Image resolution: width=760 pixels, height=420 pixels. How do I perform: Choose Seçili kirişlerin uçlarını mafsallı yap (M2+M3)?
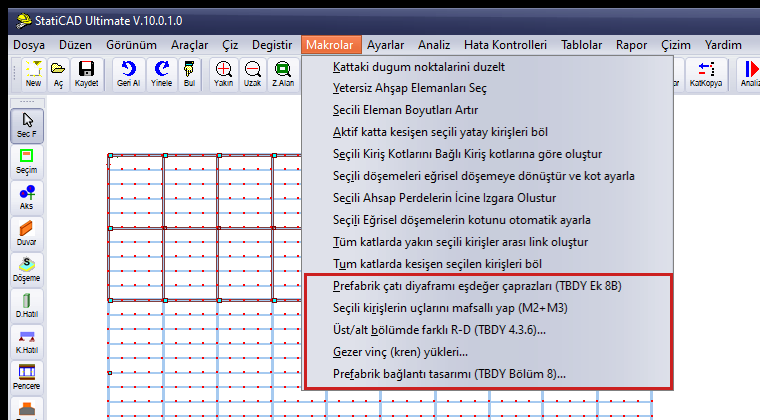click(x=488, y=308)
